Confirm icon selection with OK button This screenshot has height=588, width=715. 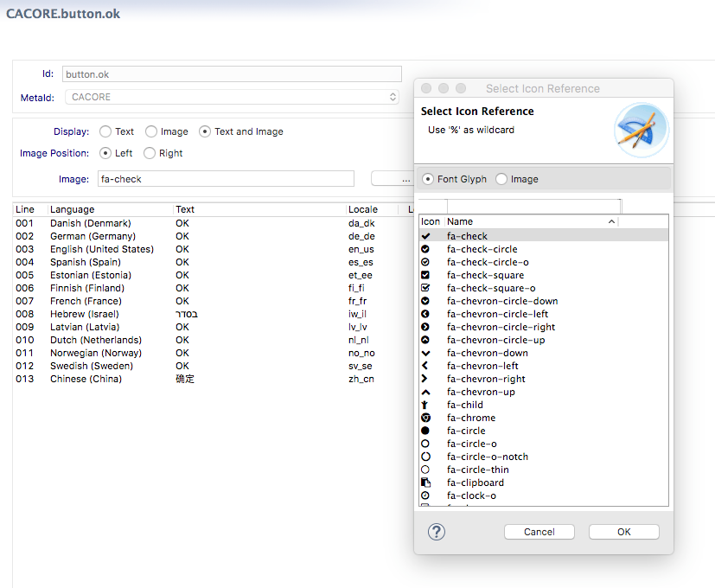coord(624,532)
